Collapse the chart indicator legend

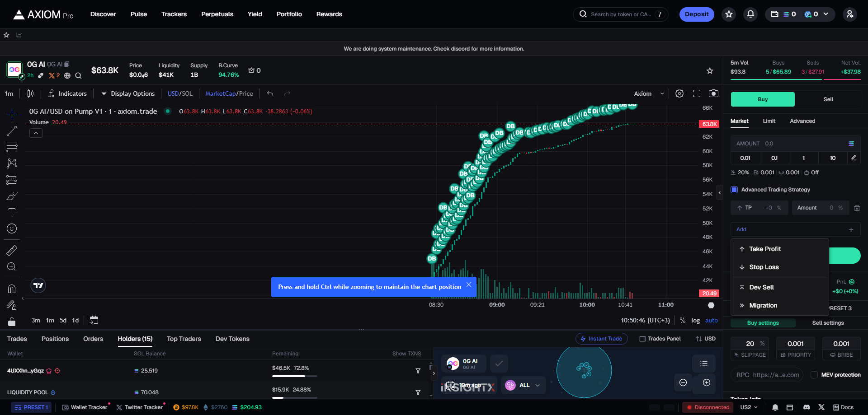click(x=36, y=133)
